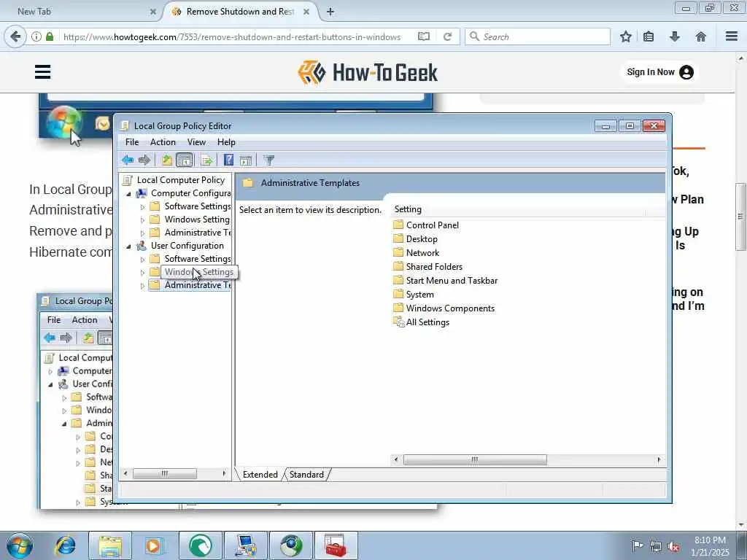Viewport: 747px width, 560px height.
Task: Click the site information icon in address bar
Action: 36,36
